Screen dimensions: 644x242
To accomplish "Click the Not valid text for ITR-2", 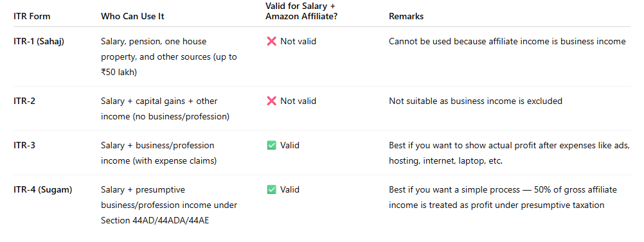I will [298, 101].
